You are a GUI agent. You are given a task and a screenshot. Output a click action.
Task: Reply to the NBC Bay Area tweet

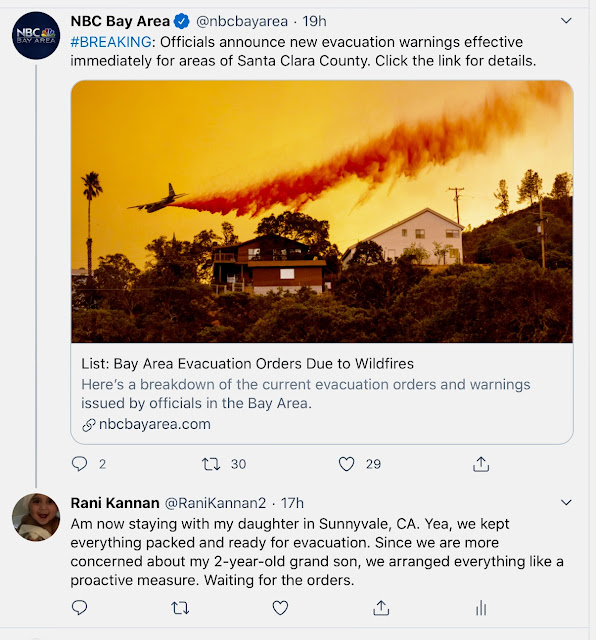(79, 464)
